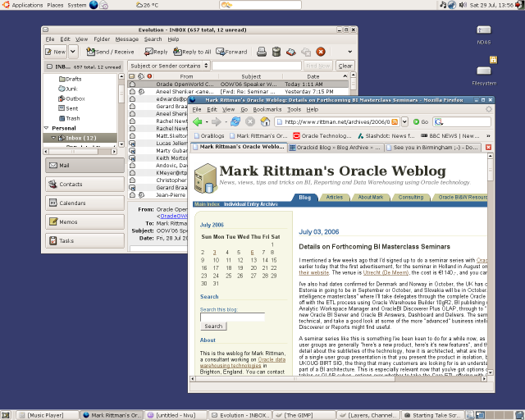This screenshot has height=420, width=525.
Task: Forward the selected message in Evolution
Action: 231,52
